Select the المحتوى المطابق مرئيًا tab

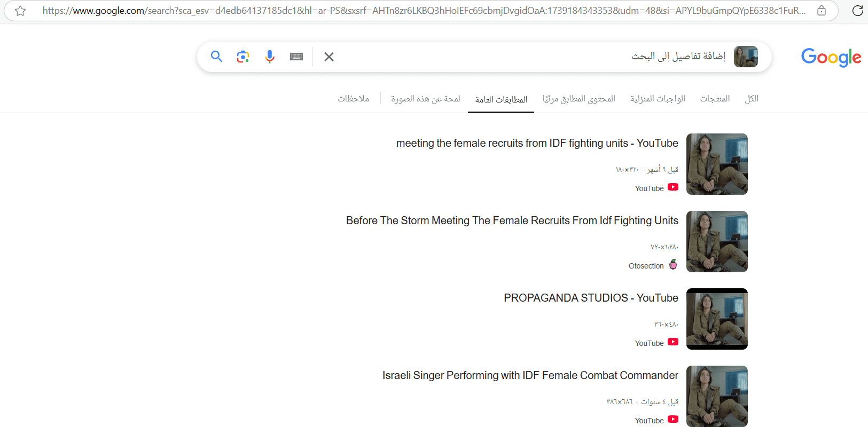point(579,99)
